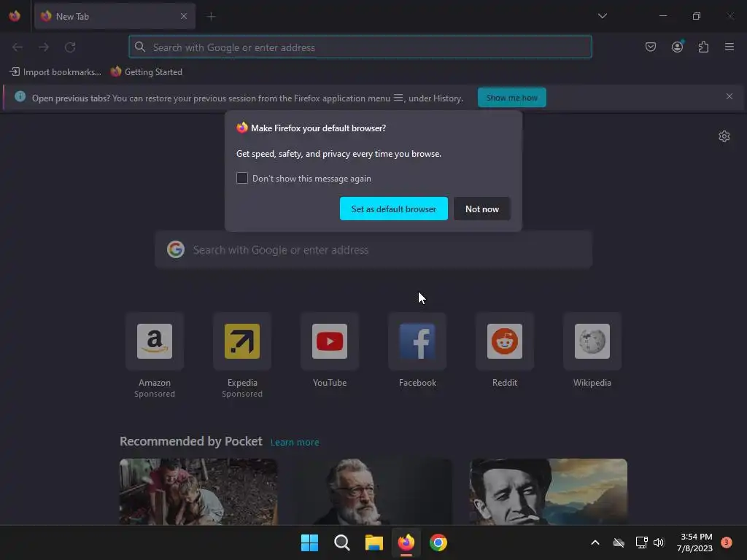The height and width of the screenshot is (560, 747).
Task: Open the first Pocket story with children
Action: tap(198, 491)
